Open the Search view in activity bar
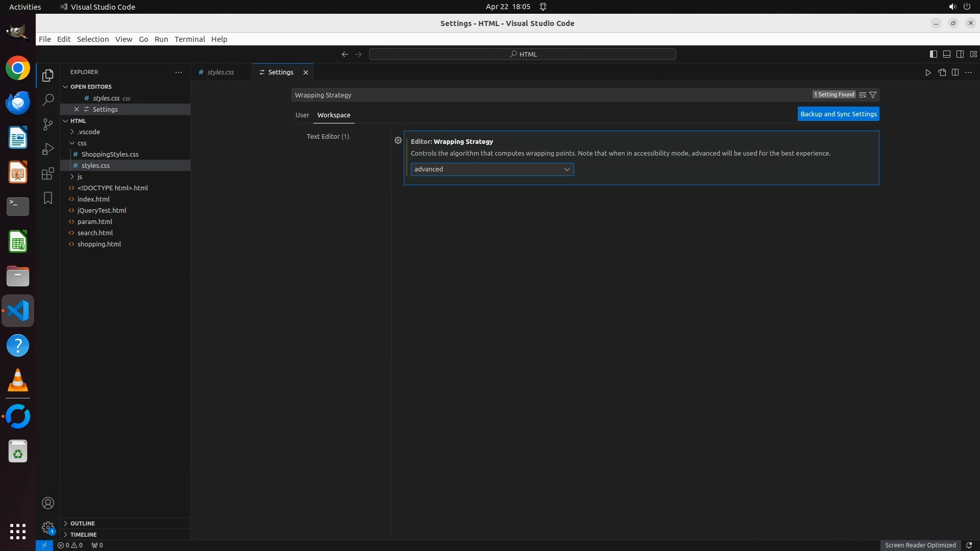980x551 pixels. (x=48, y=100)
